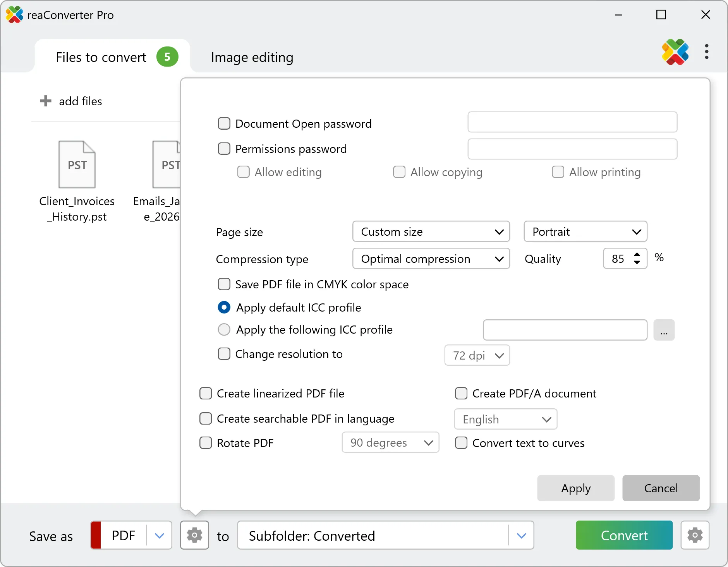Click the add files link

click(80, 101)
